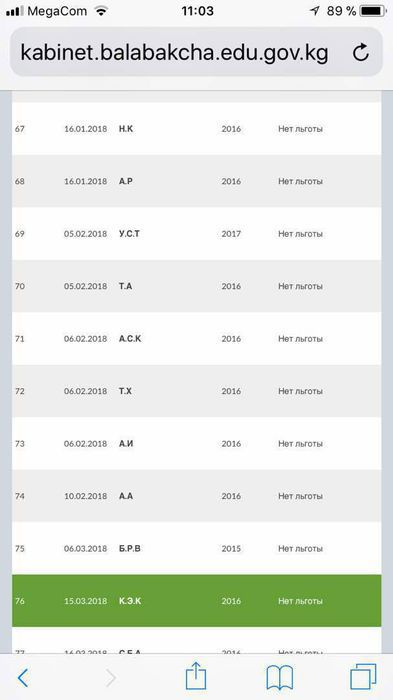The width and height of the screenshot is (393, 700).
Task: Tap initials А.И in row 73
Action: pyautogui.click(x=126, y=443)
